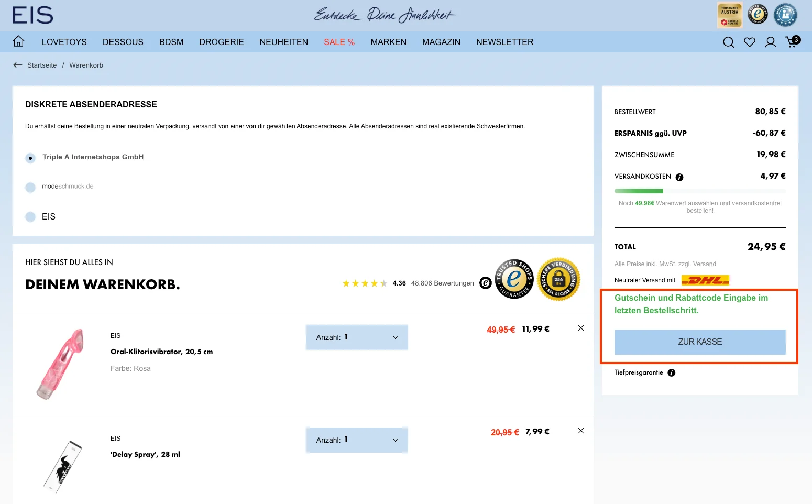Click the Versandkosten value 4,97 €
The image size is (812, 504).
[x=773, y=176]
